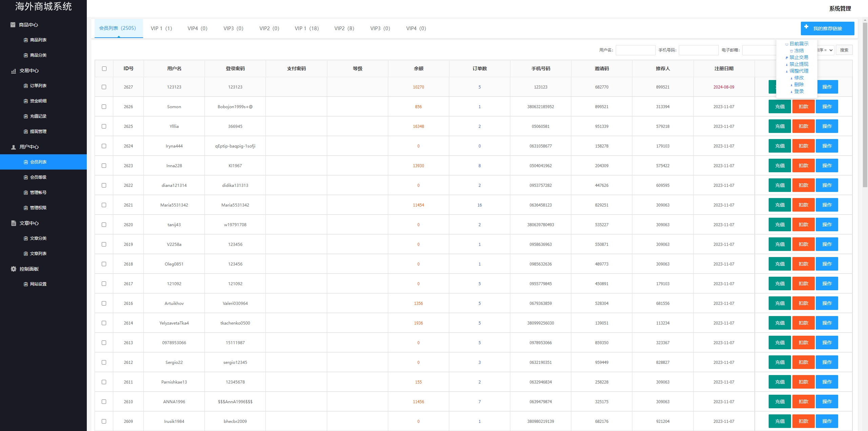The height and width of the screenshot is (431, 868).
Task: Select checkbox for user ID 2627
Action: pyautogui.click(x=104, y=87)
